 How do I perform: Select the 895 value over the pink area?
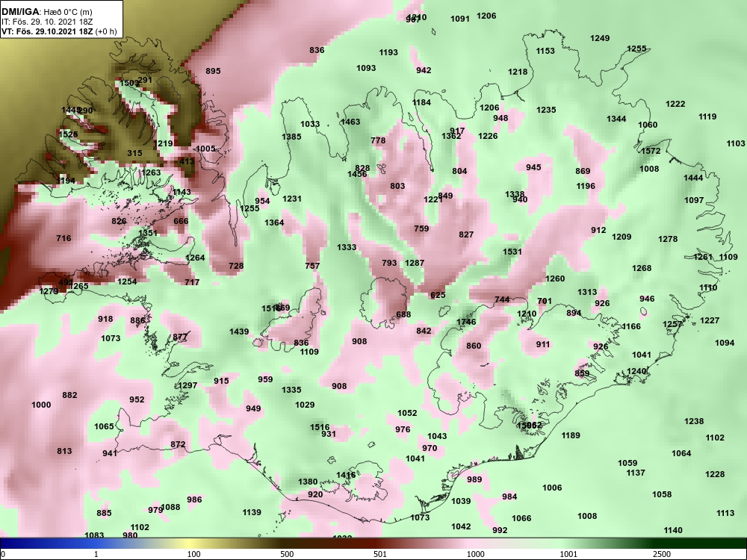coord(213,71)
